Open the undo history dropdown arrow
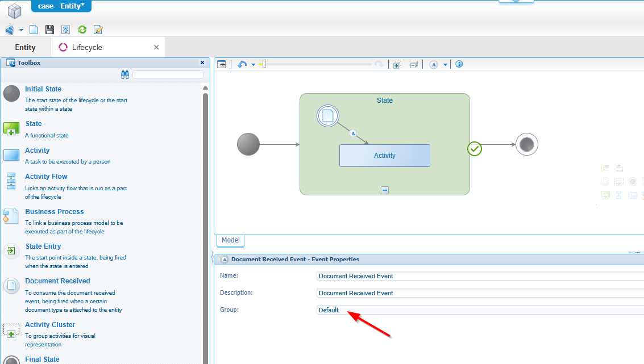 pyautogui.click(x=253, y=65)
